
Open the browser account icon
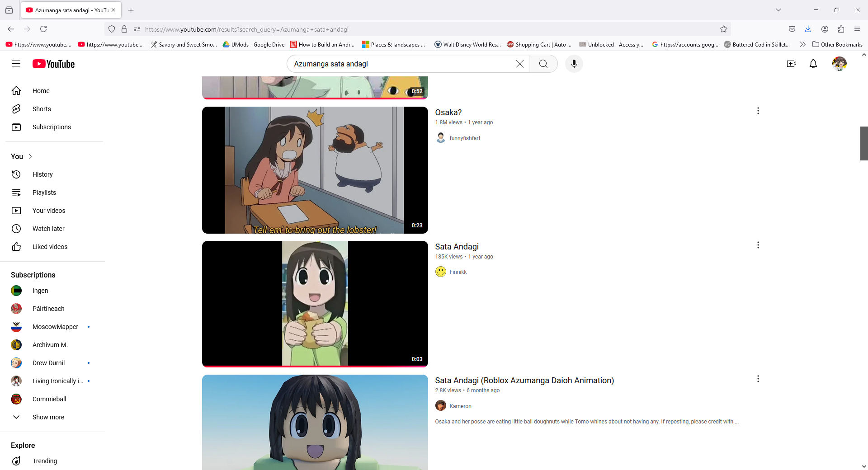click(x=825, y=29)
